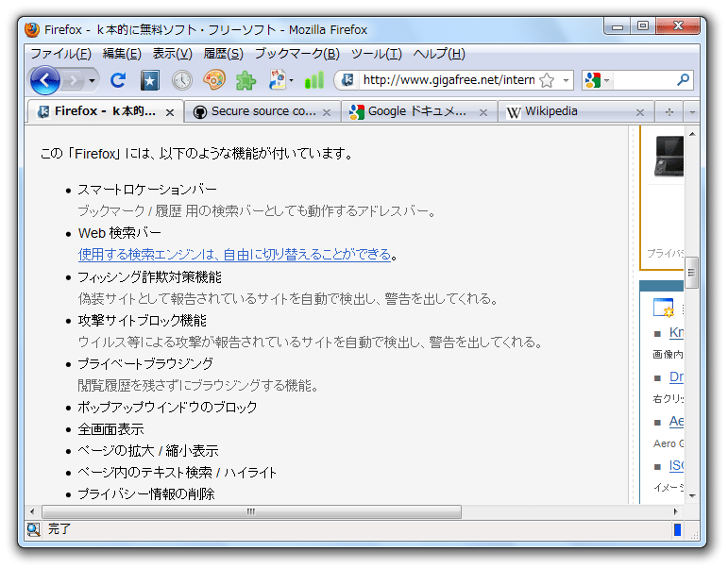728x568 pixels.
Task: Click the IS sidebar link
Action: point(676,465)
